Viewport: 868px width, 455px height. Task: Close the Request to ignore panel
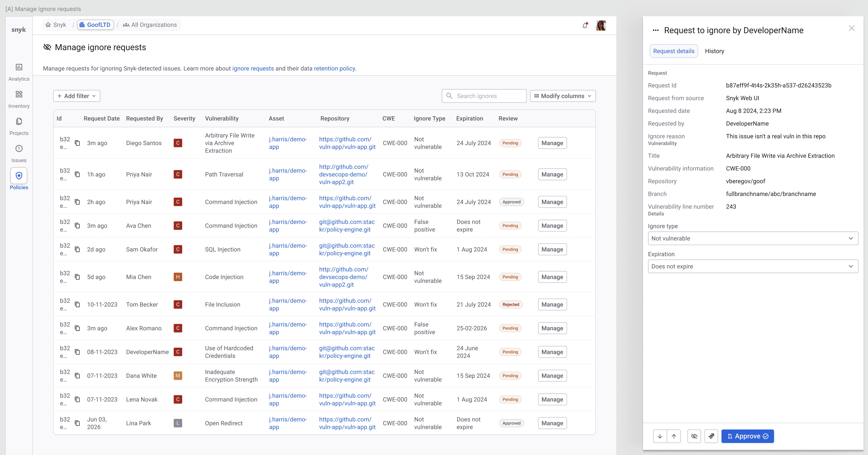click(x=851, y=28)
